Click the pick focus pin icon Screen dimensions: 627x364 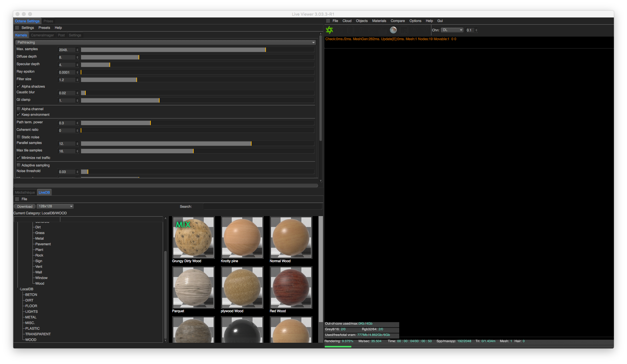click(415, 30)
